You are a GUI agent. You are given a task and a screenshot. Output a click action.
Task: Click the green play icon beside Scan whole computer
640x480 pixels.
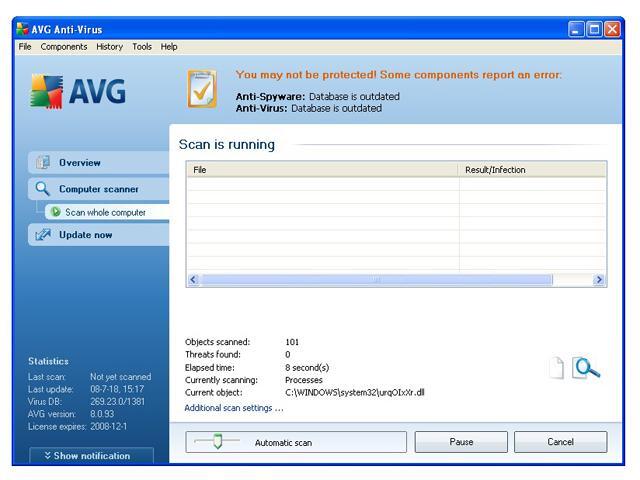point(56,212)
